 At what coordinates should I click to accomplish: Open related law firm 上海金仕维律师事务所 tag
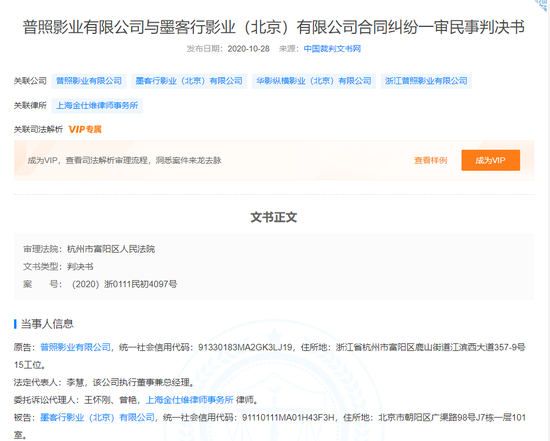pos(97,106)
